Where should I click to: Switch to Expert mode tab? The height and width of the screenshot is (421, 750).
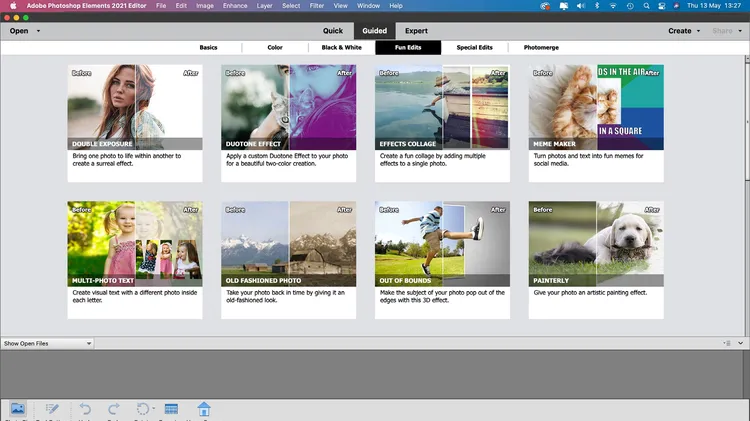pos(416,31)
